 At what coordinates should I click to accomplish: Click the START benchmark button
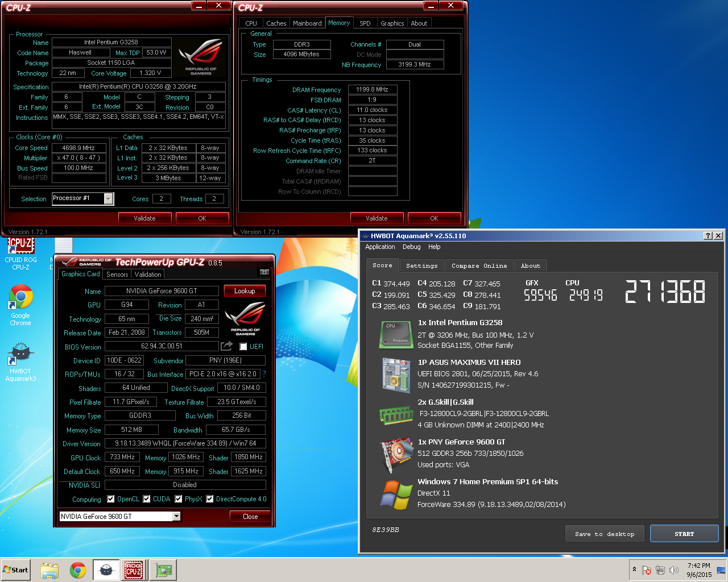[x=684, y=534]
